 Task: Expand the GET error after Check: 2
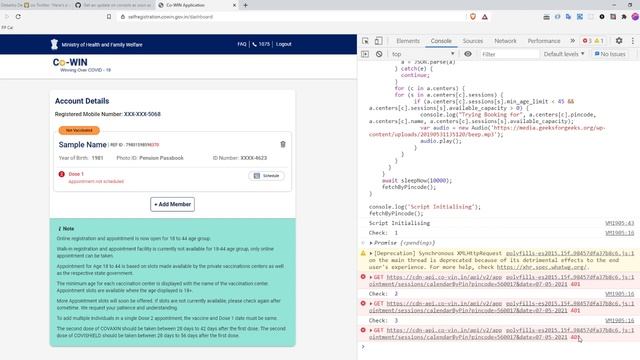371,304
